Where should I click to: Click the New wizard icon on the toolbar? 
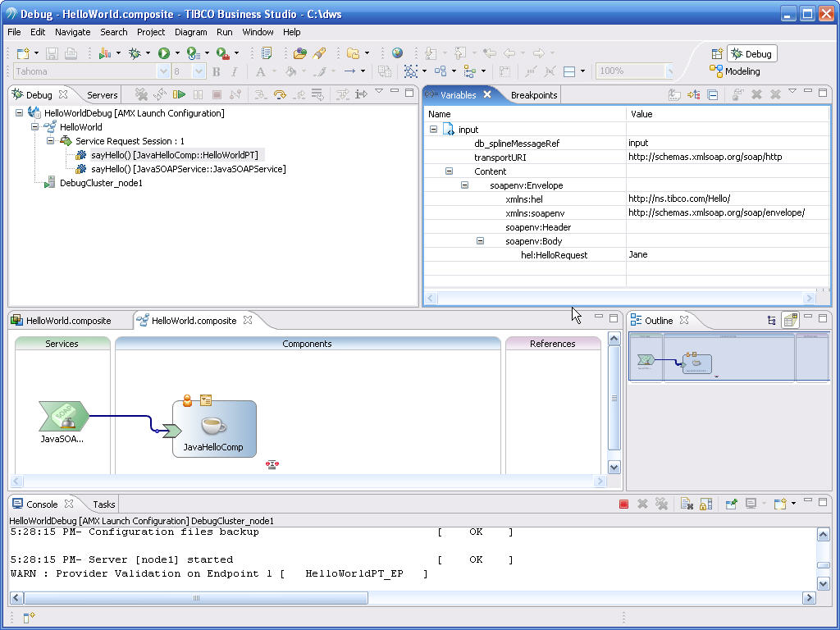point(21,53)
